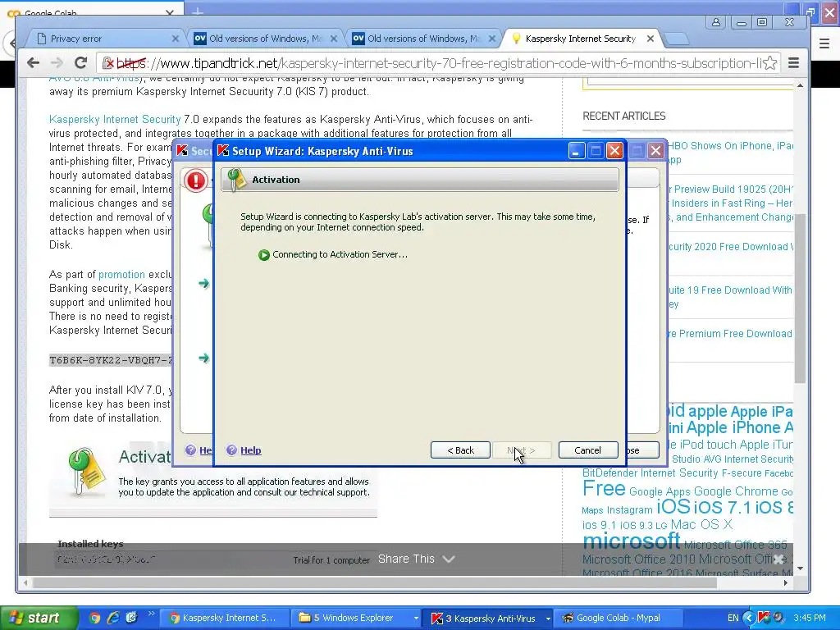Open the Free tag in the tag cloud

604,488
